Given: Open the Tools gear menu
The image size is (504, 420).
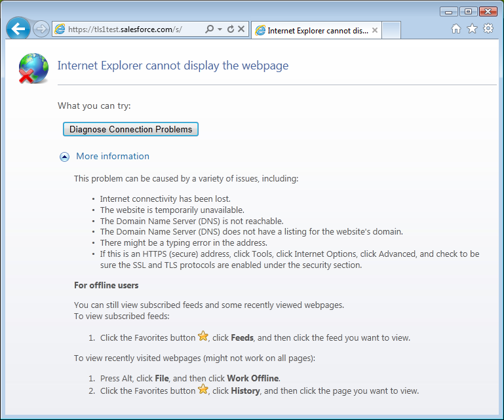Looking at the screenshot, I should [488, 28].
